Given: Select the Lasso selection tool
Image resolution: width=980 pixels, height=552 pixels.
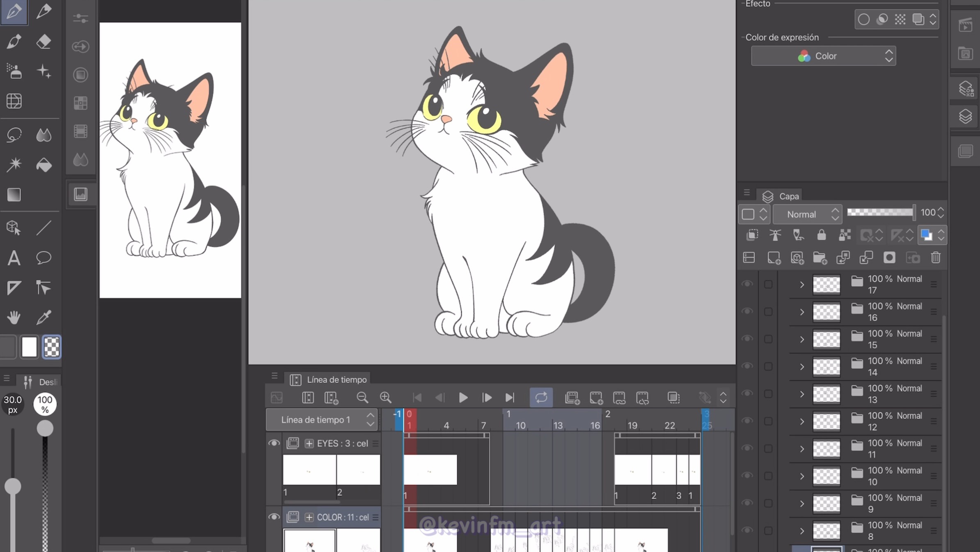Looking at the screenshot, I should (14, 135).
